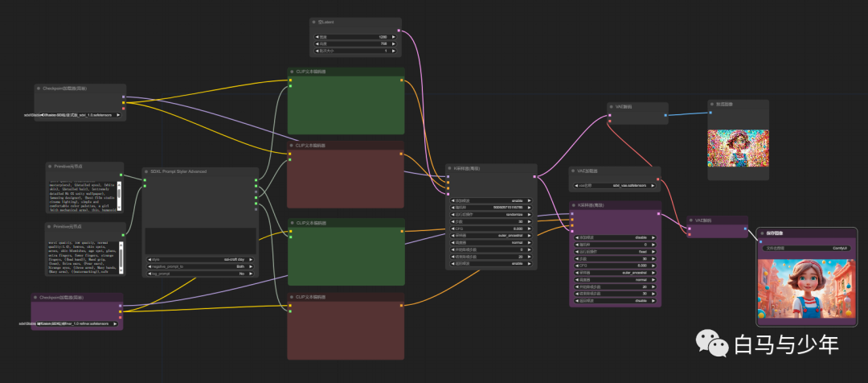Open the style dropdown showing sai-craft clay

[200, 260]
